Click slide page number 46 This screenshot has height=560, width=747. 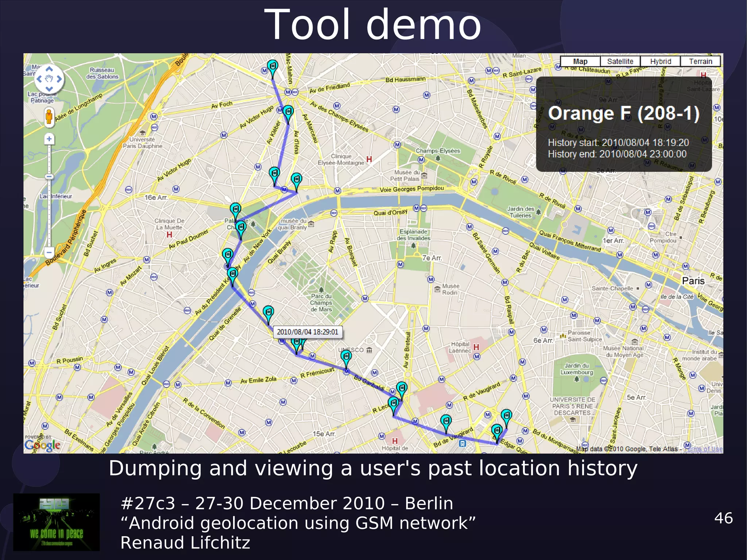[723, 518]
